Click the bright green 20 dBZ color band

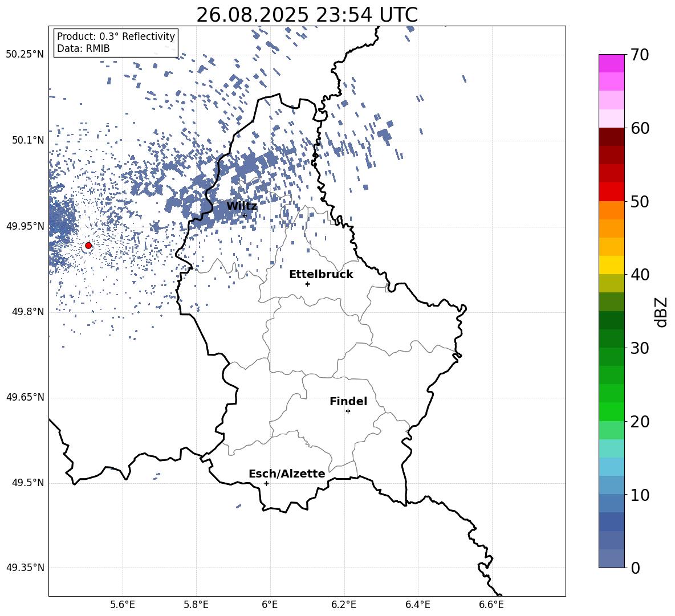[612, 411]
